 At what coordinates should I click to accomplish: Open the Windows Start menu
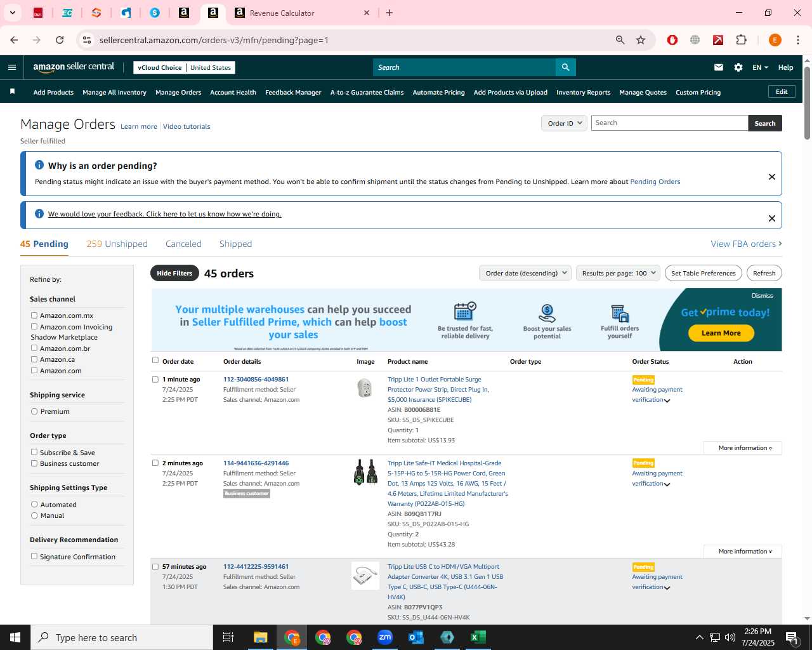click(15, 637)
